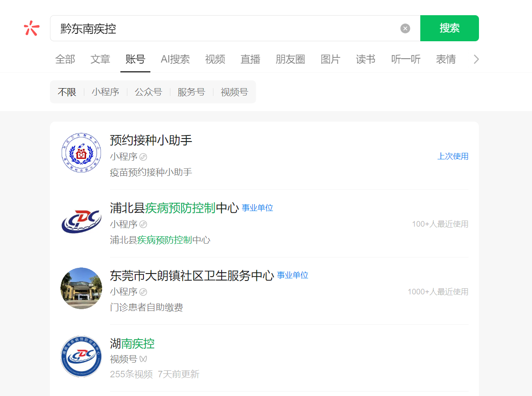Filter results by 视频号
Viewport: 532px width, 396px height.
click(234, 92)
